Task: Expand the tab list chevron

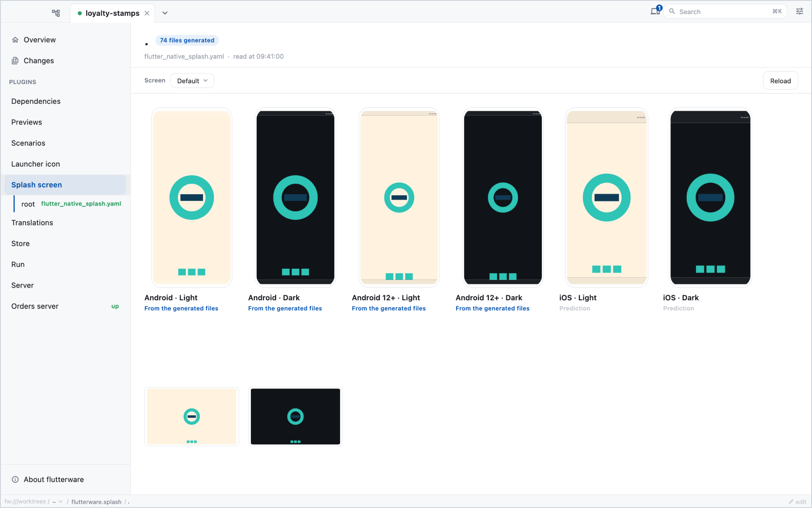Action: click(x=165, y=13)
